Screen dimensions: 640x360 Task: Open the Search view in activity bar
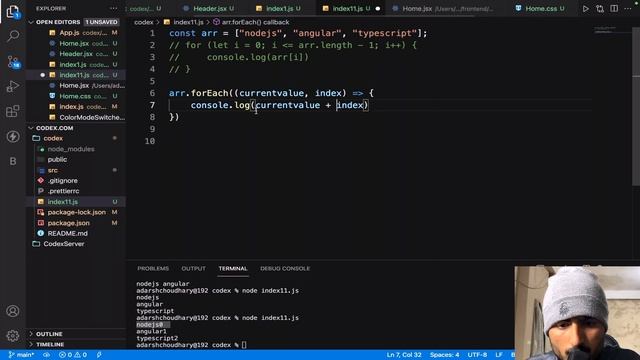[13, 36]
